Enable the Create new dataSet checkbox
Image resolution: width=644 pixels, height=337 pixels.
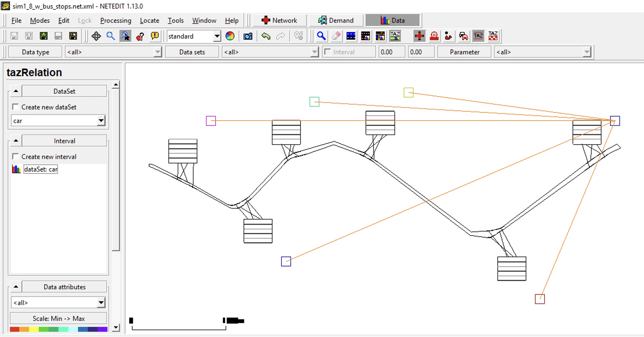tap(16, 107)
